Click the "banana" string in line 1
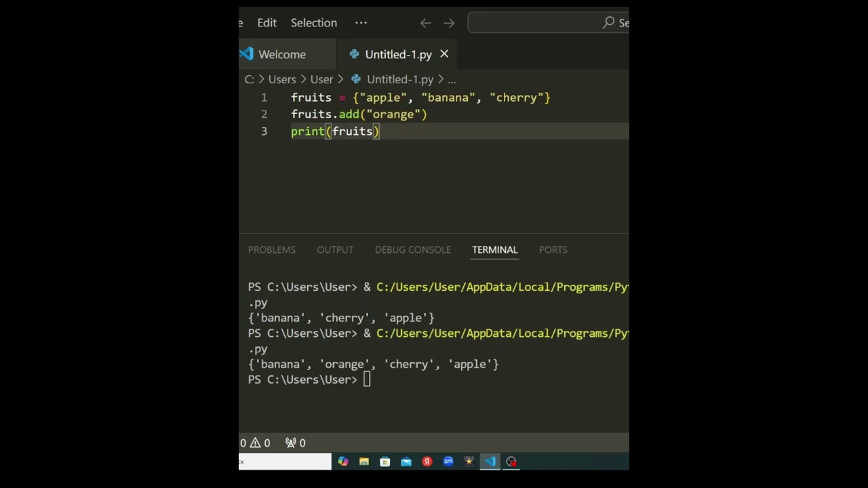 (448, 98)
